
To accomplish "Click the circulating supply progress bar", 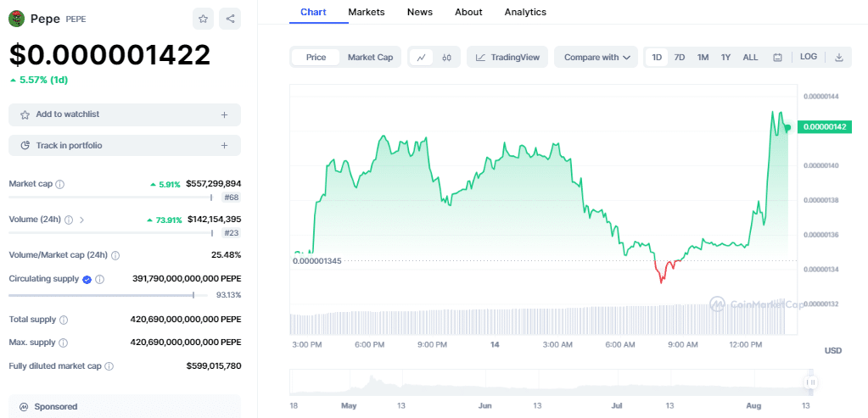I will 108,295.
